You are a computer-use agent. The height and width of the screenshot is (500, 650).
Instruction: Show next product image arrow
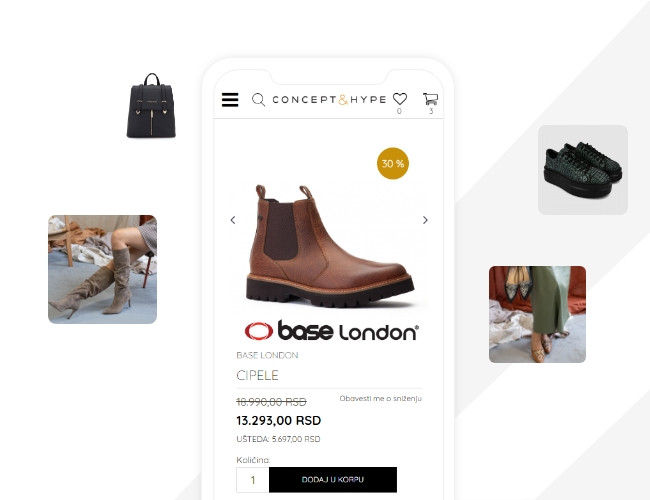[x=425, y=220]
